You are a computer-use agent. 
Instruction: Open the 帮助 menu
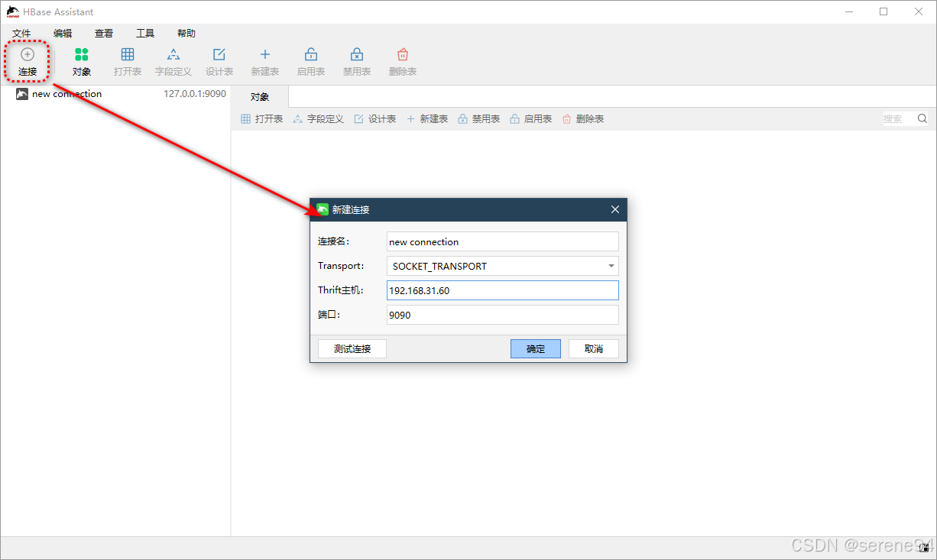[186, 34]
